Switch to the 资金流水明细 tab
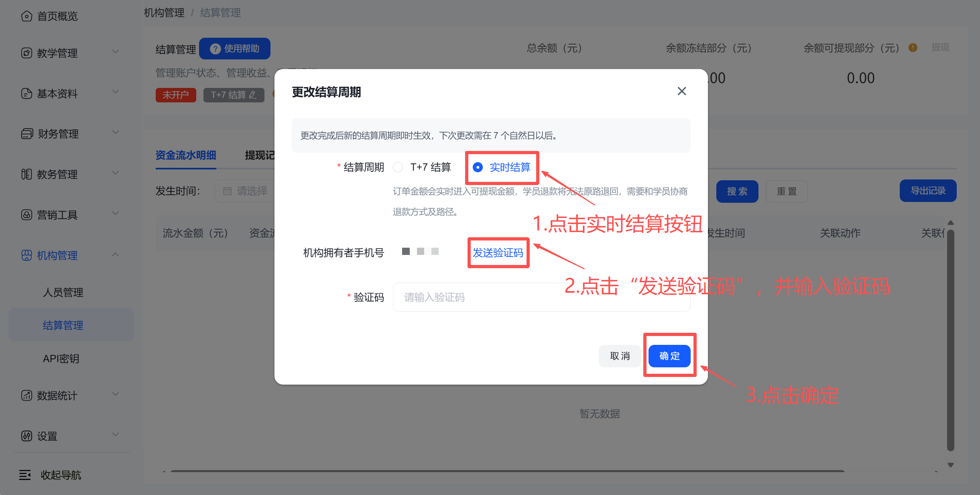This screenshot has height=495, width=980. point(186,155)
